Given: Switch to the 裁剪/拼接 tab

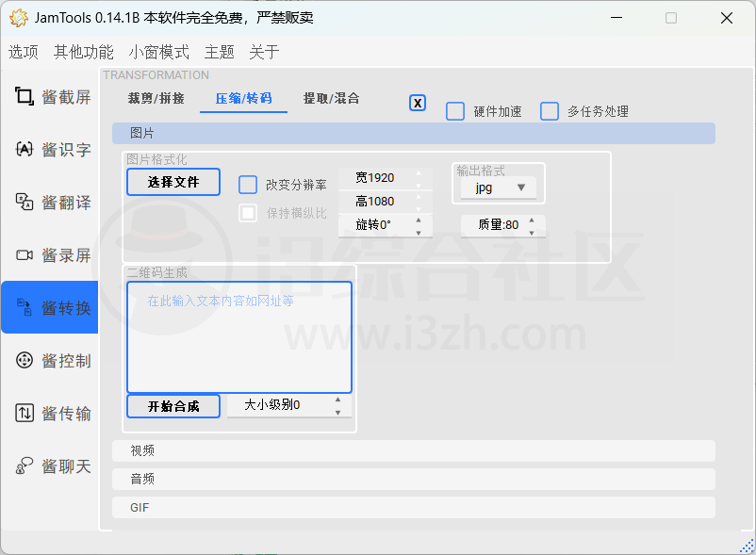Looking at the screenshot, I should (x=156, y=99).
